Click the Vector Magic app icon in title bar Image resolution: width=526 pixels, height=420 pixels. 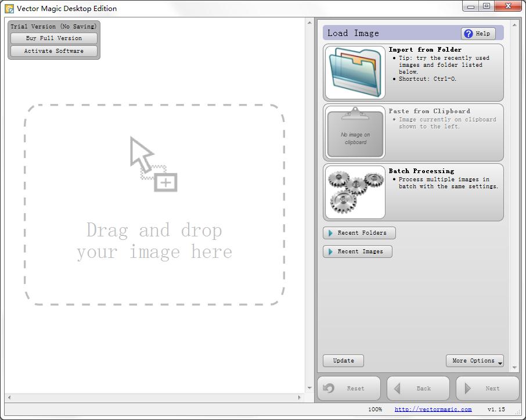tap(9, 8)
